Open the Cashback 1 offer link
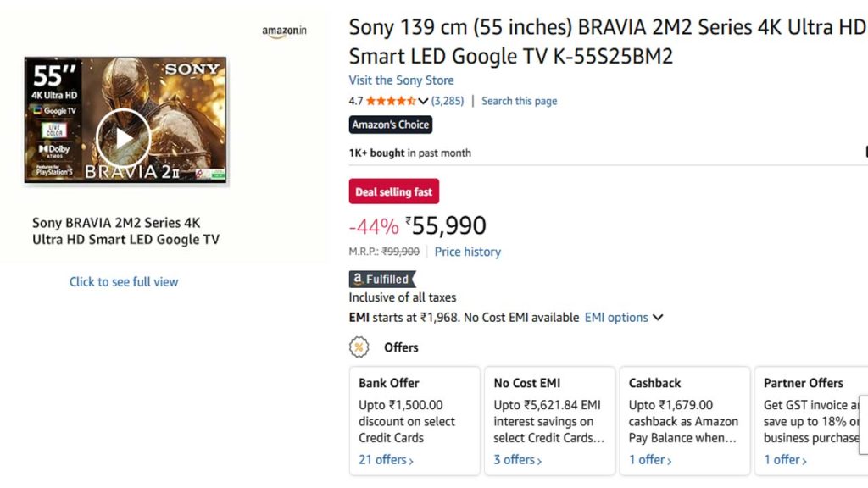 (648, 459)
